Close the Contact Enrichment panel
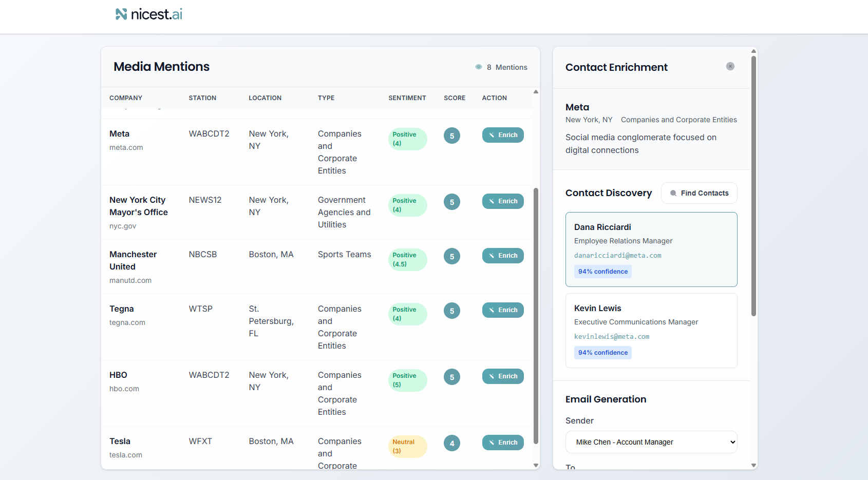Viewport: 868px width, 480px height. 730,66
